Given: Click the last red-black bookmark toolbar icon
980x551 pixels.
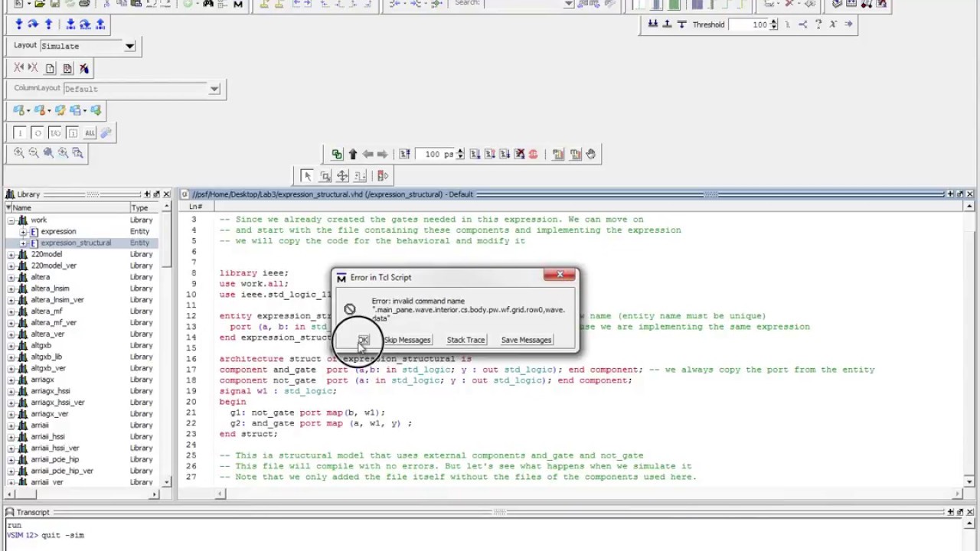Looking at the screenshot, I should pyautogui.click(x=84, y=69).
